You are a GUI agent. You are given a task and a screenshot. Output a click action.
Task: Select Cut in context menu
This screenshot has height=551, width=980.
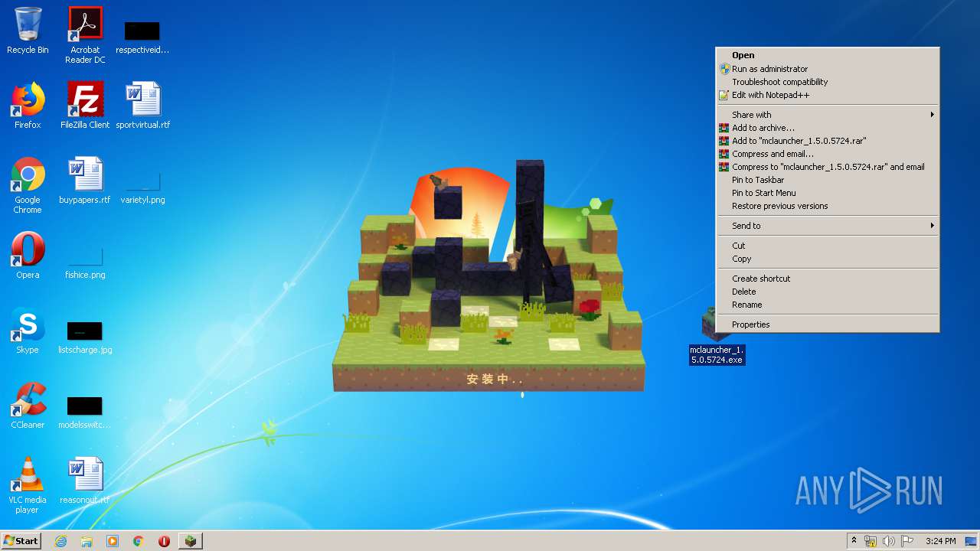tap(827, 246)
